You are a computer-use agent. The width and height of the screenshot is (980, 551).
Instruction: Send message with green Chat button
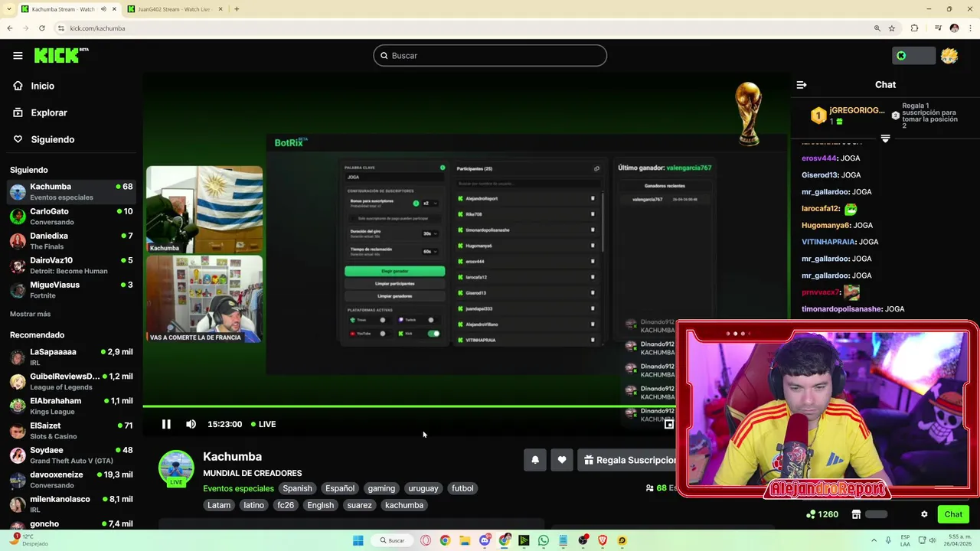tap(953, 514)
